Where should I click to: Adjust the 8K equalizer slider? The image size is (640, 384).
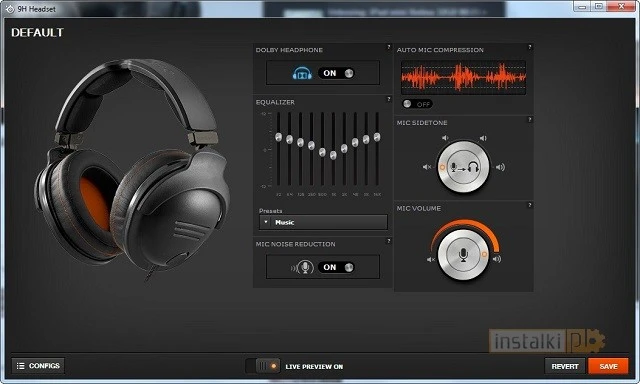tap(366, 140)
